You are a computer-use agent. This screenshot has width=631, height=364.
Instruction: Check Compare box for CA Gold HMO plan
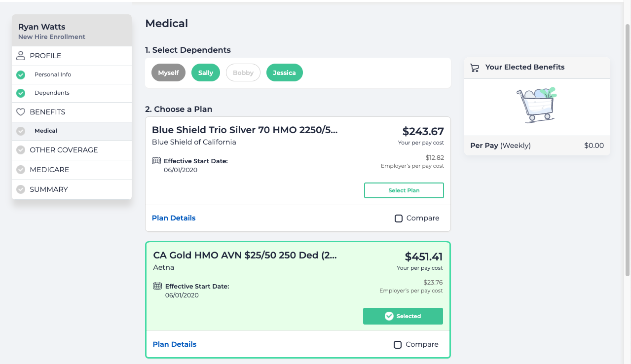pyautogui.click(x=398, y=345)
